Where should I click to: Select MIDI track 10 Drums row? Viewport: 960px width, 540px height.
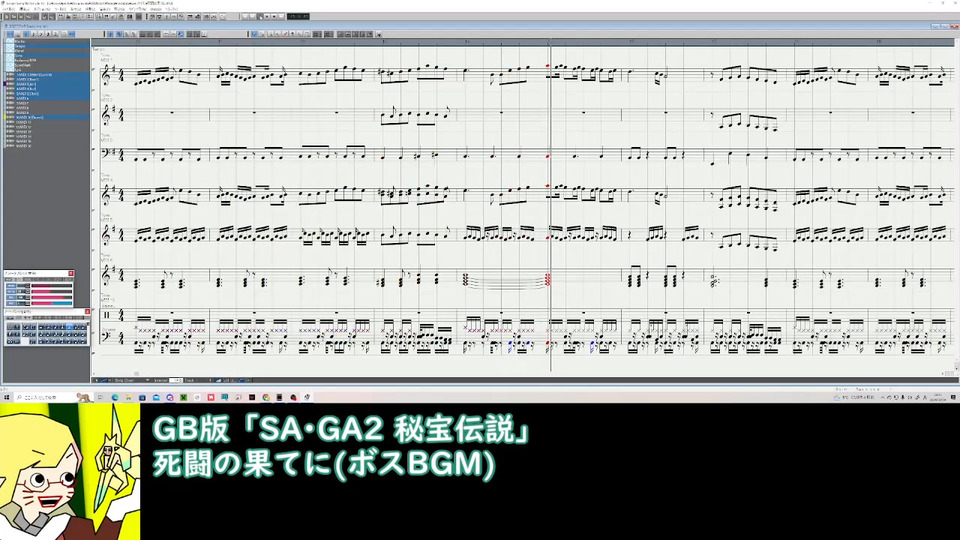(x=47, y=117)
